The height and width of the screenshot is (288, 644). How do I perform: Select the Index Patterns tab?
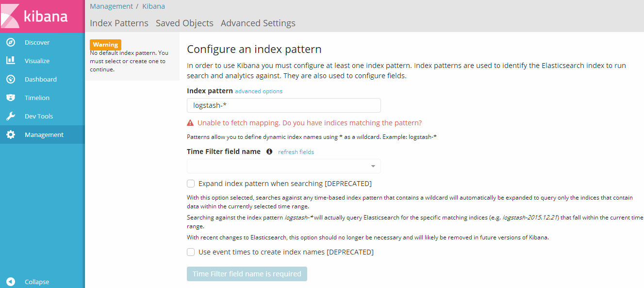click(x=119, y=23)
